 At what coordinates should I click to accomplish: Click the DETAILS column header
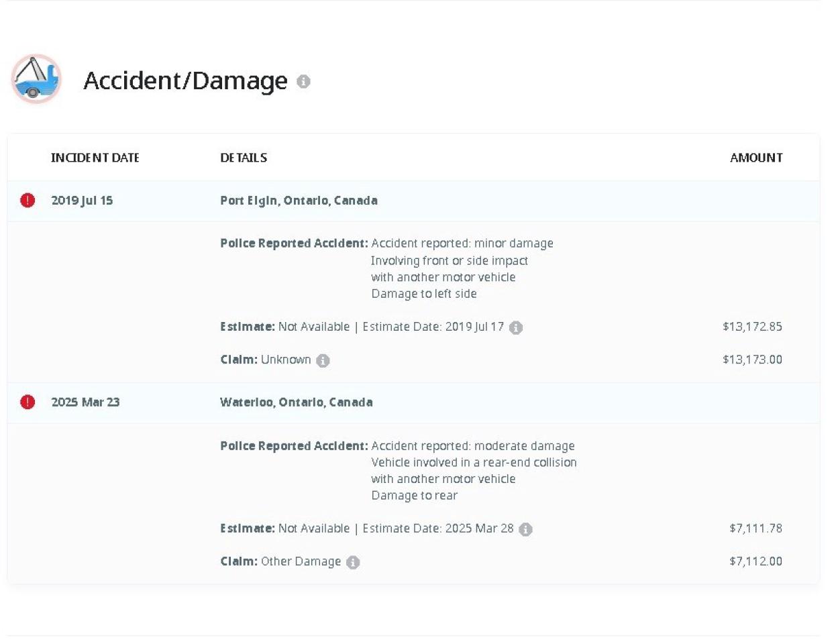point(244,158)
